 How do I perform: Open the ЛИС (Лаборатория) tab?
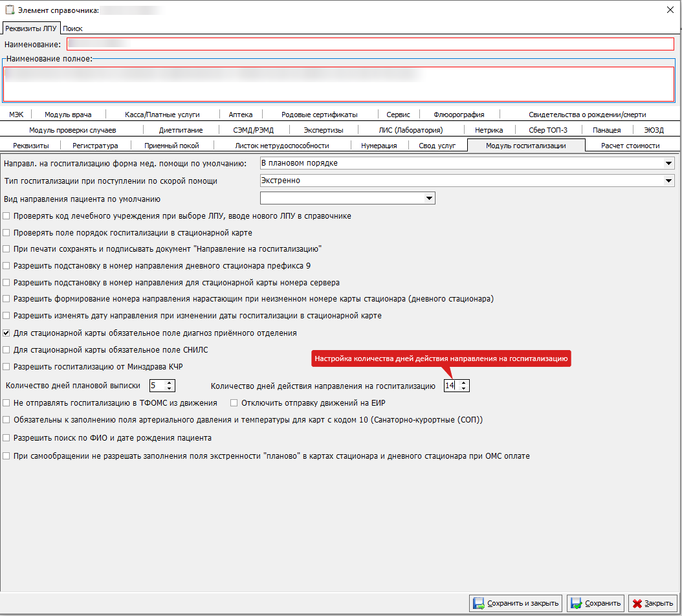click(411, 130)
